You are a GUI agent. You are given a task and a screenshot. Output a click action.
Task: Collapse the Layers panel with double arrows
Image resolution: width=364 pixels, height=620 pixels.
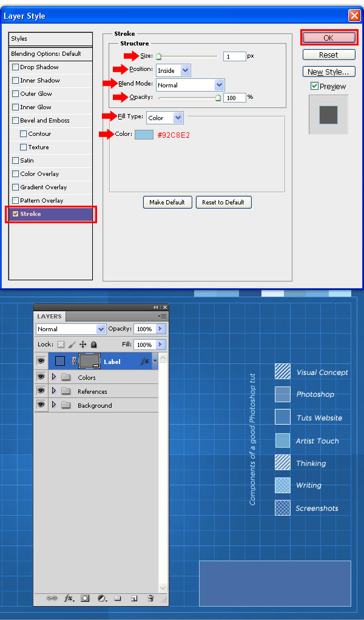click(x=156, y=307)
